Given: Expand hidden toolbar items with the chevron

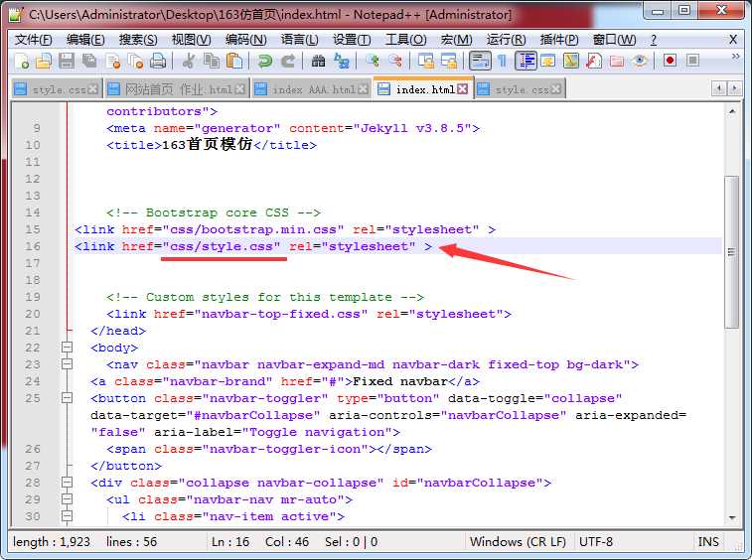Looking at the screenshot, I should pos(736,57).
